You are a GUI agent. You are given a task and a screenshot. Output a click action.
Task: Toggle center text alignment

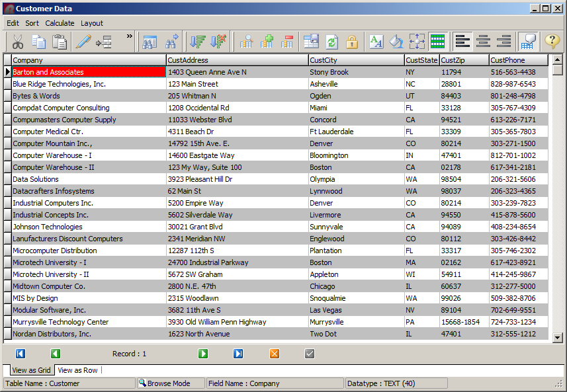click(484, 42)
